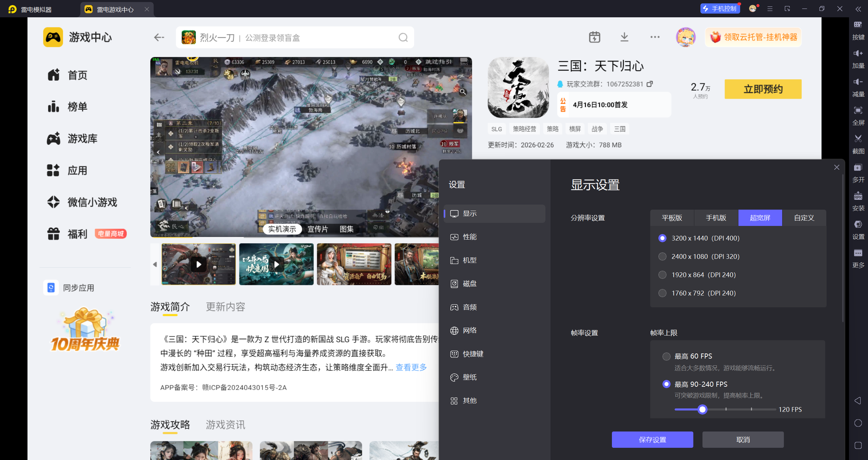Viewport: 868px width, 460px height.
Task: Switch to the 平板版 resolution tab
Action: click(x=672, y=218)
